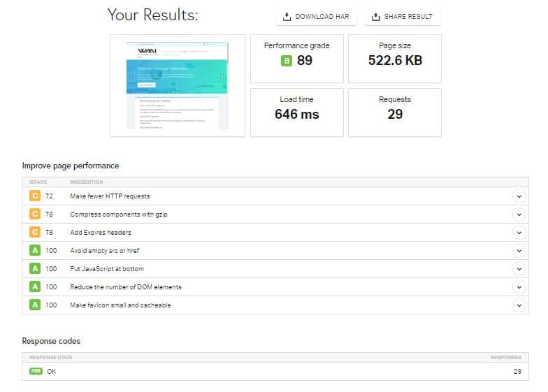Click the SUGGESTION column header
Viewport: 548px width, 392px height.
click(x=87, y=182)
